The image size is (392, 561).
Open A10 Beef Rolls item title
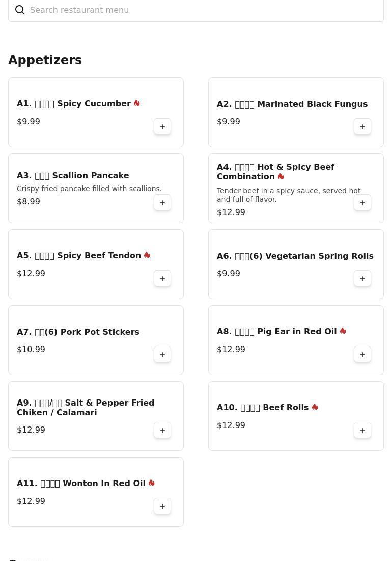click(x=263, y=408)
